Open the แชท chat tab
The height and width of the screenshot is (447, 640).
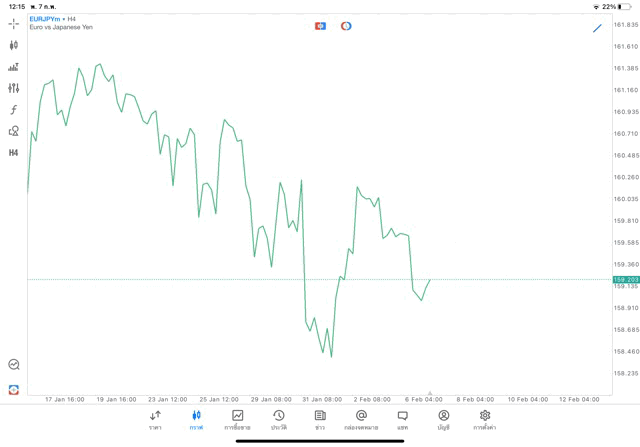(x=402, y=420)
